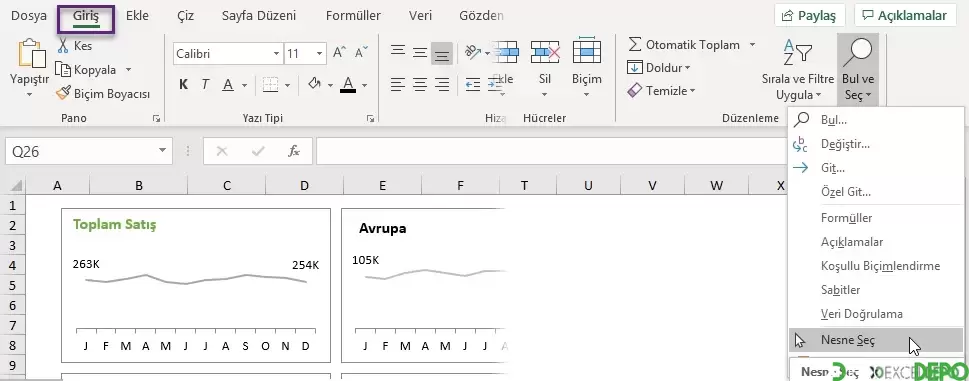Open the Name Box dropdown arrow
Screen dimensions: 969x381
[x=163, y=150]
